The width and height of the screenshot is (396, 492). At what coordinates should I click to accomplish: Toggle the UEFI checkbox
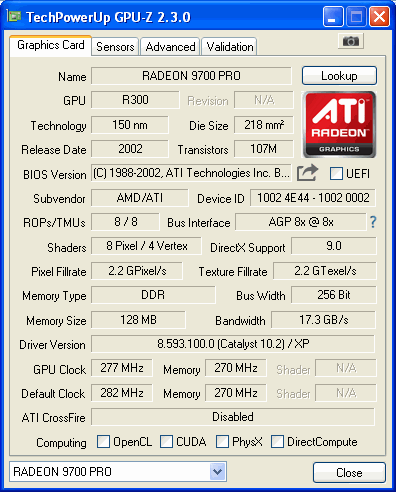click(336, 173)
